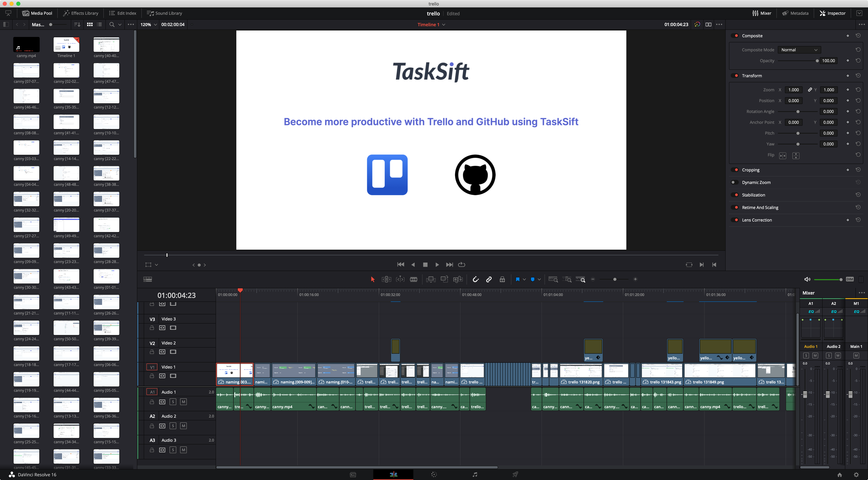Image resolution: width=868 pixels, height=480 pixels.
Task: Flip clip horizontally in Inspector
Action: 782,155
